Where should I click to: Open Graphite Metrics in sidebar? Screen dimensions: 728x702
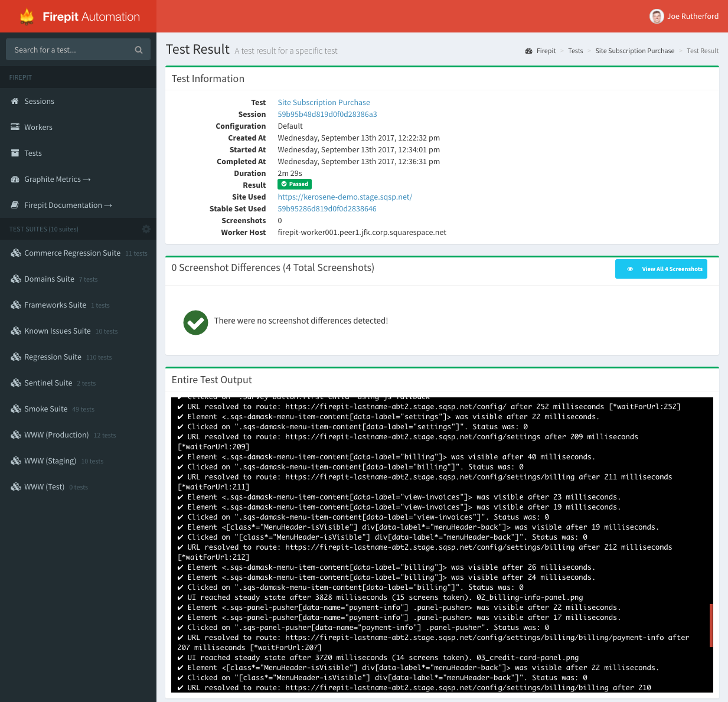coord(78,179)
